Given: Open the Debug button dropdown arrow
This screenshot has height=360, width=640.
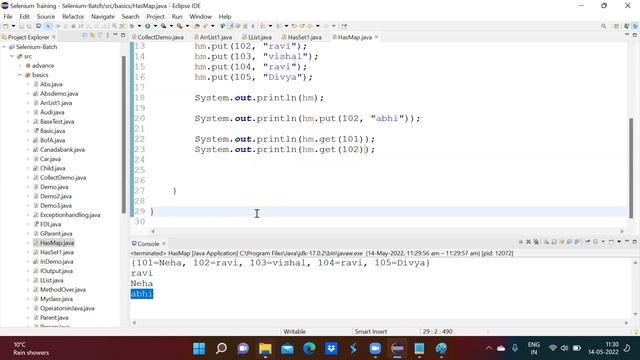Looking at the screenshot, I should point(139,26).
